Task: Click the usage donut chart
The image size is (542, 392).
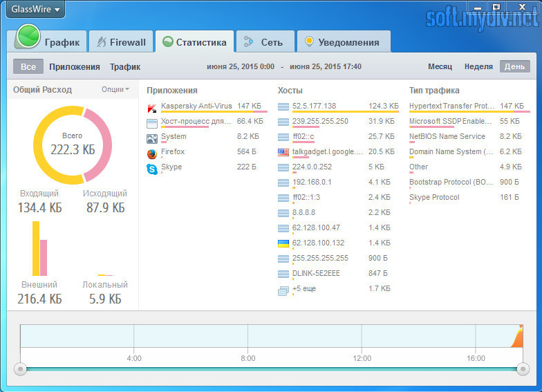Action: pos(73,145)
